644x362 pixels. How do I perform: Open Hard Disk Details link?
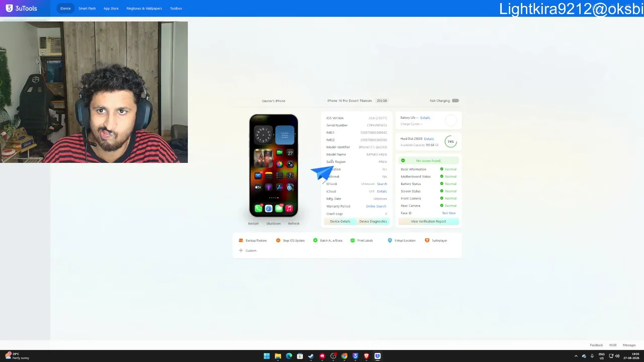(429, 139)
